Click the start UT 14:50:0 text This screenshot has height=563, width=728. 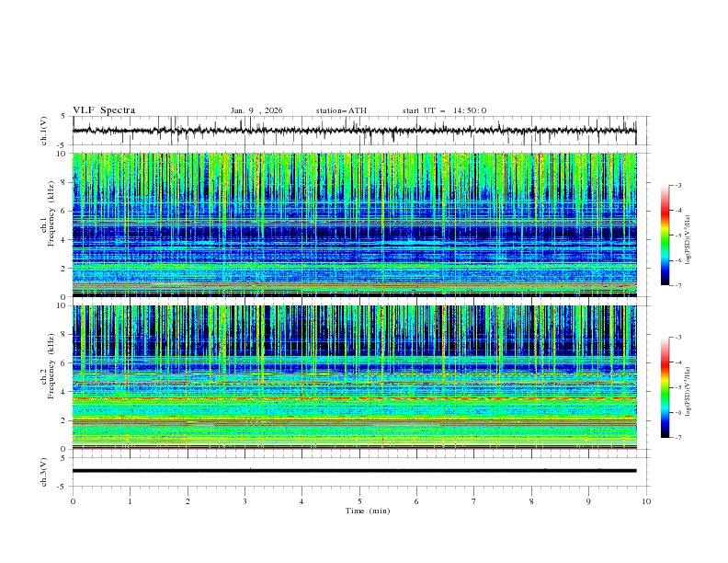(x=444, y=110)
